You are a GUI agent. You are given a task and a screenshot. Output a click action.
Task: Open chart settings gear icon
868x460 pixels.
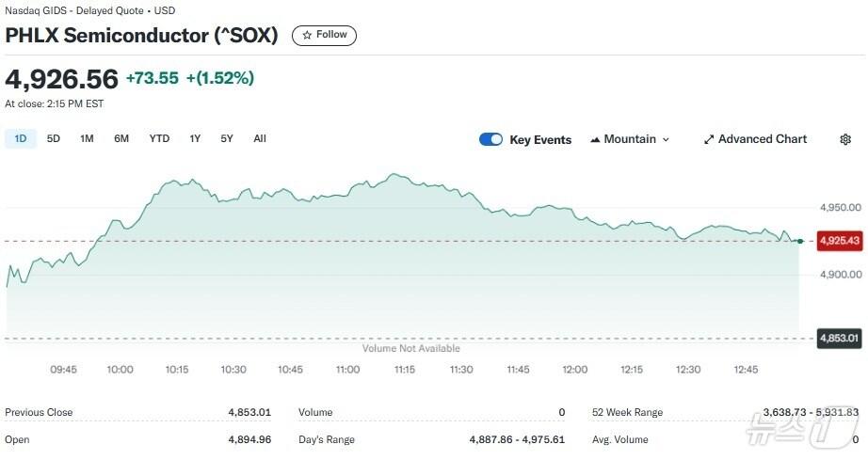(x=845, y=139)
